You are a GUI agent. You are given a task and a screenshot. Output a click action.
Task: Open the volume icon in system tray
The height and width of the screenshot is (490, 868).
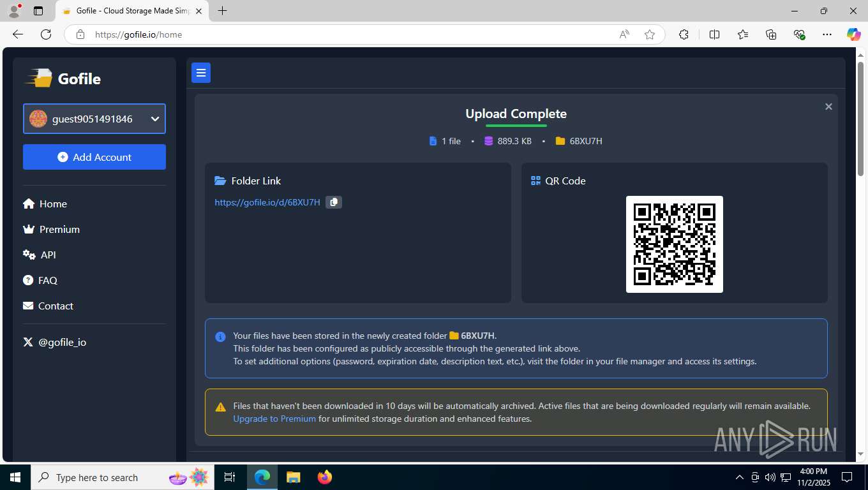pos(770,477)
